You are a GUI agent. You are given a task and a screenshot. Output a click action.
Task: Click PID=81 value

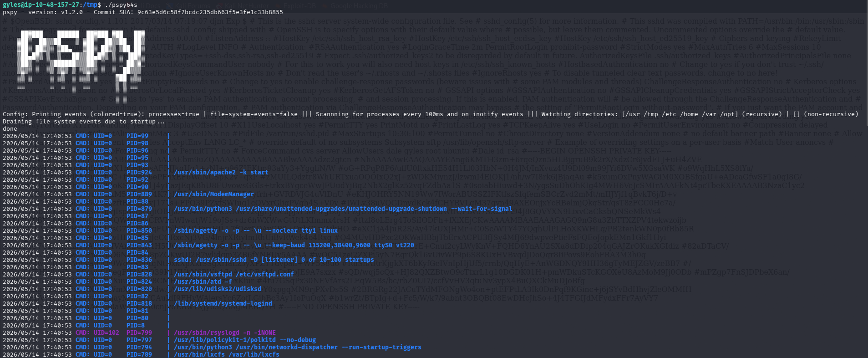click(137, 311)
